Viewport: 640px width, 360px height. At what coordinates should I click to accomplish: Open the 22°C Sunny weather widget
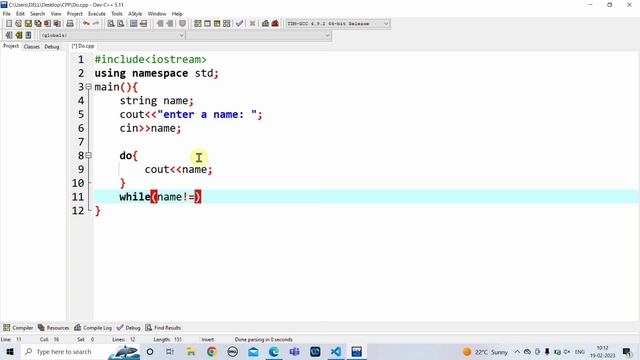click(485, 352)
